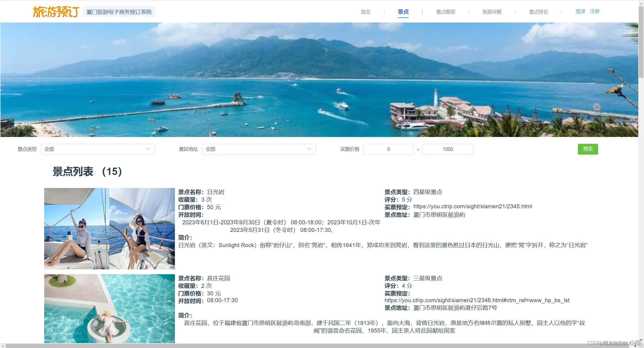The image size is (644, 348).
Task: Navigate to 旅游攻略 section
Action: point(492,12)
